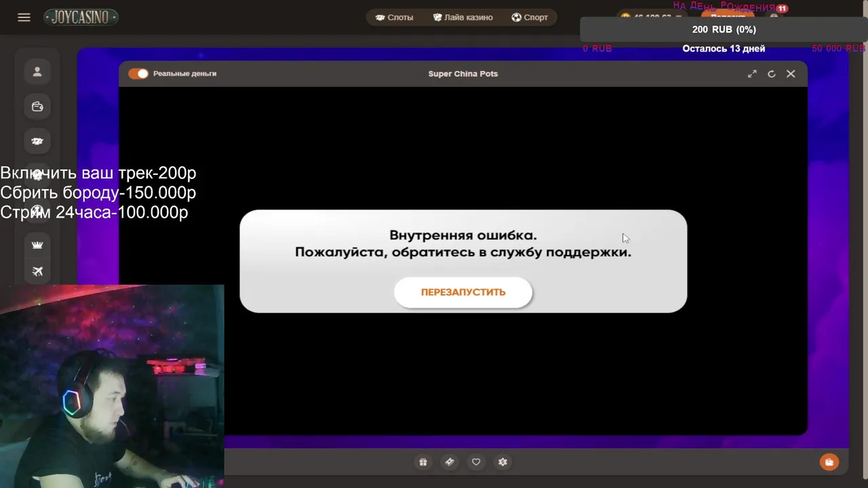The width and height of the screenshot is (868, 488).
Task: Open gift notifications with badge 11
Action: pos(776,15)
